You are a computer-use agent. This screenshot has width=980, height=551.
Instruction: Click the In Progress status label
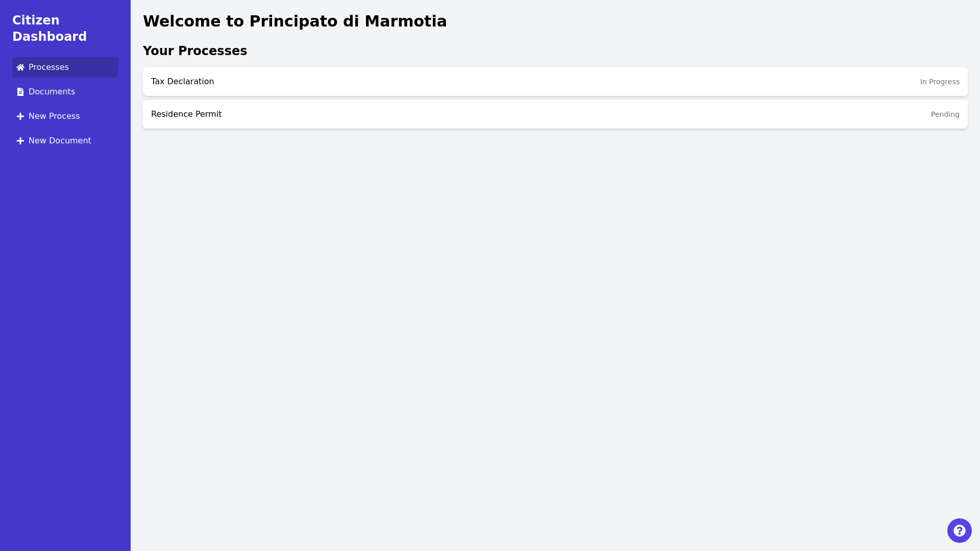point(939,82)
